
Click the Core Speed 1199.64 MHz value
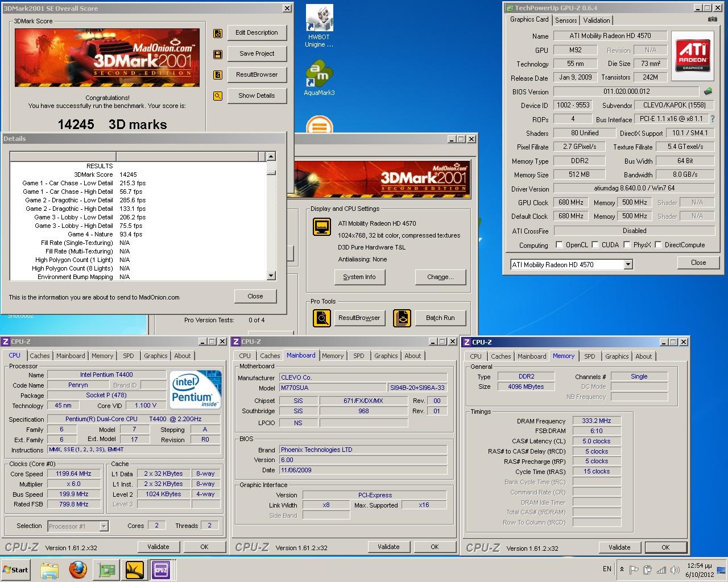(73, 474)
